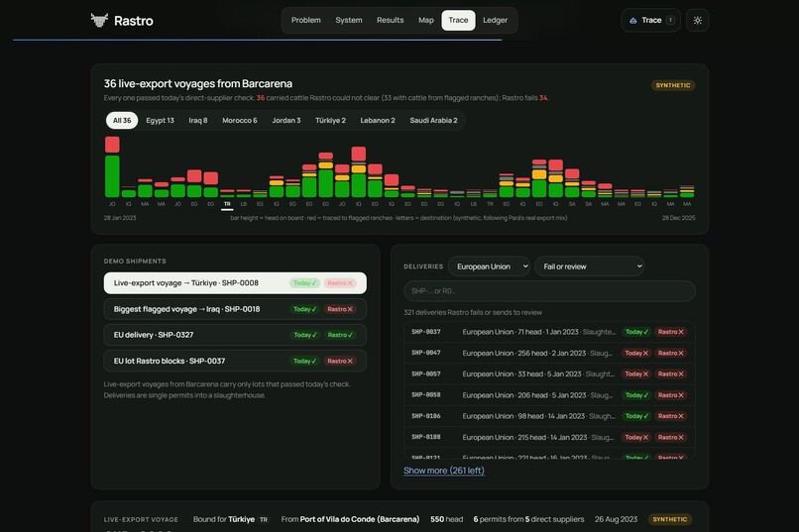Click the SYNTHETIC badge in voyages card
Viewport: 799px width, 532px height.
click(x=673, y=85)
